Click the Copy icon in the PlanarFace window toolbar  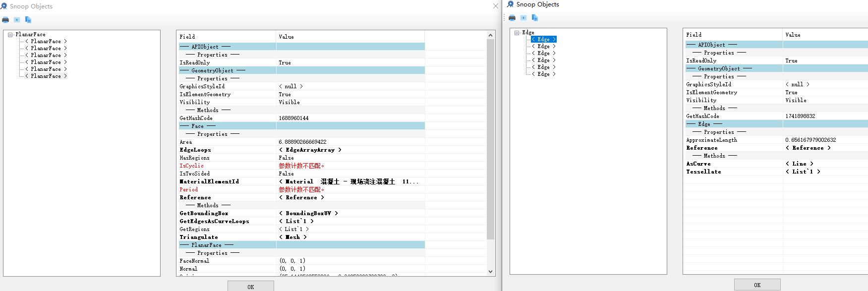[28, 20]
